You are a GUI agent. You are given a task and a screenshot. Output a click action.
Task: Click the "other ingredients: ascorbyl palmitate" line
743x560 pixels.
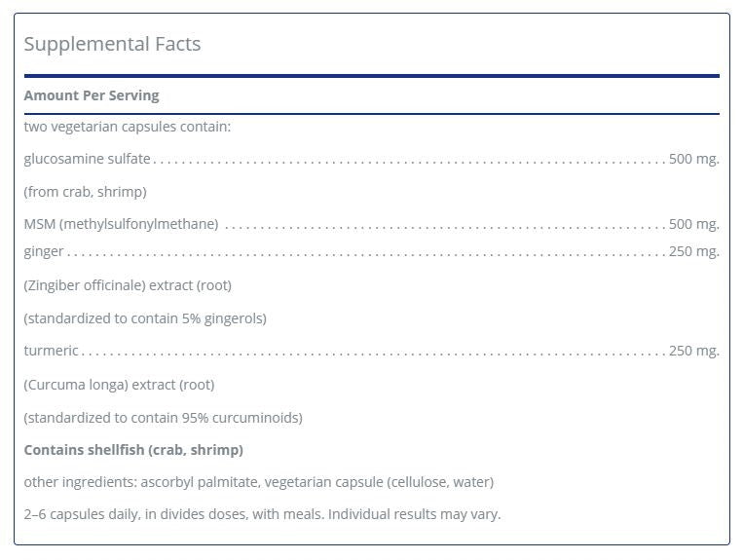point(259,482)
